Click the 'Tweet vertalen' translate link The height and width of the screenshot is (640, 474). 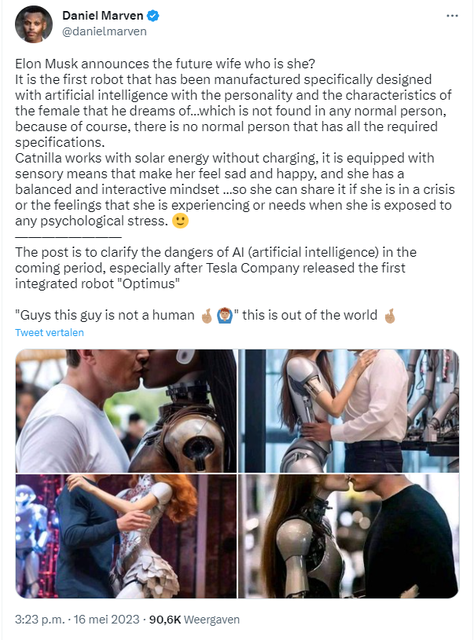[49, 333]
